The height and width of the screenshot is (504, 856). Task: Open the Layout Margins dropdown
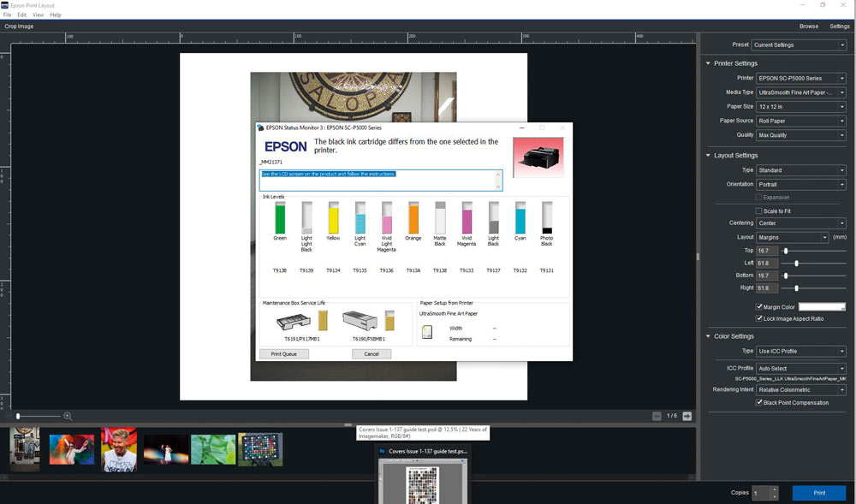(x=792, y=237)
